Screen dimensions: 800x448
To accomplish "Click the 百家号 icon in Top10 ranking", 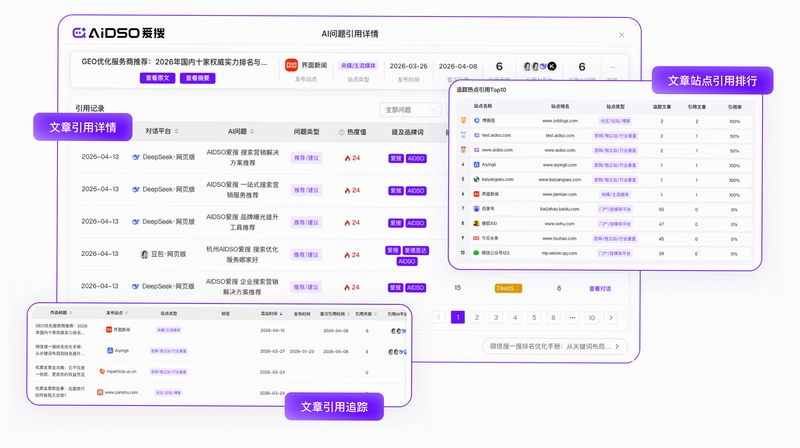I will pos(477,209).
